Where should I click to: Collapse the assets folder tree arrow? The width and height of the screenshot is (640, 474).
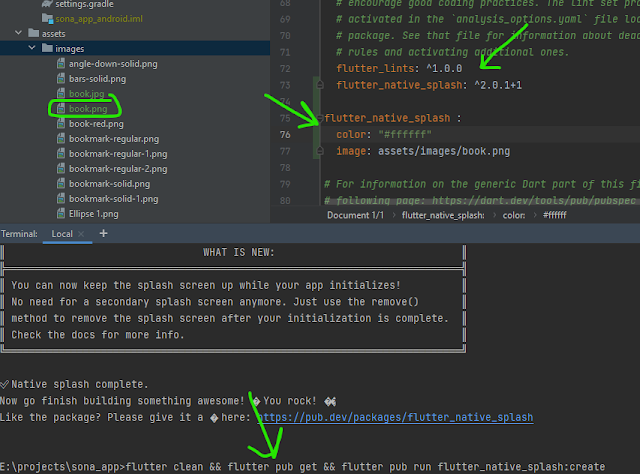tap(19, 33)
